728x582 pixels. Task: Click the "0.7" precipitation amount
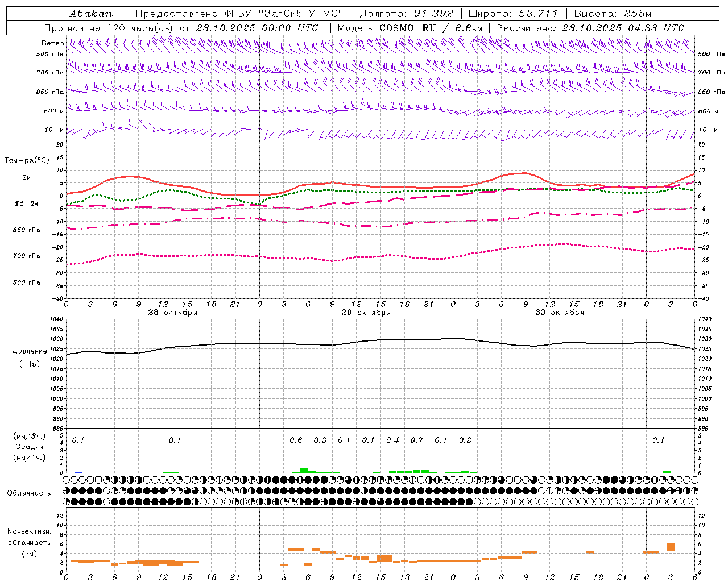417,440
